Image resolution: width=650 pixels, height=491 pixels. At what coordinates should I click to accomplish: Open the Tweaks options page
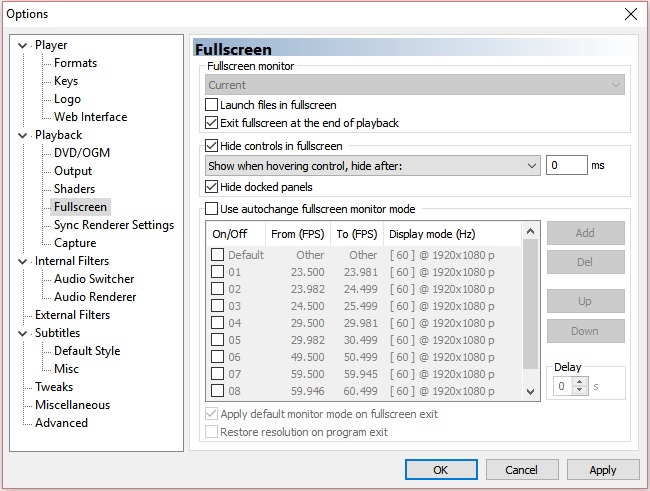click(x=54, y=387)
